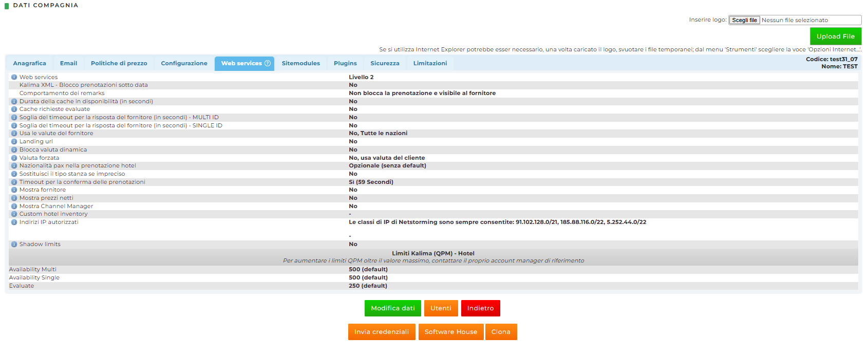The width and height of the screenshot is (868, 355).
Task: Click 'Comportamento dei remarks' label
Action: pyautogui.click(x=62, y=93)
